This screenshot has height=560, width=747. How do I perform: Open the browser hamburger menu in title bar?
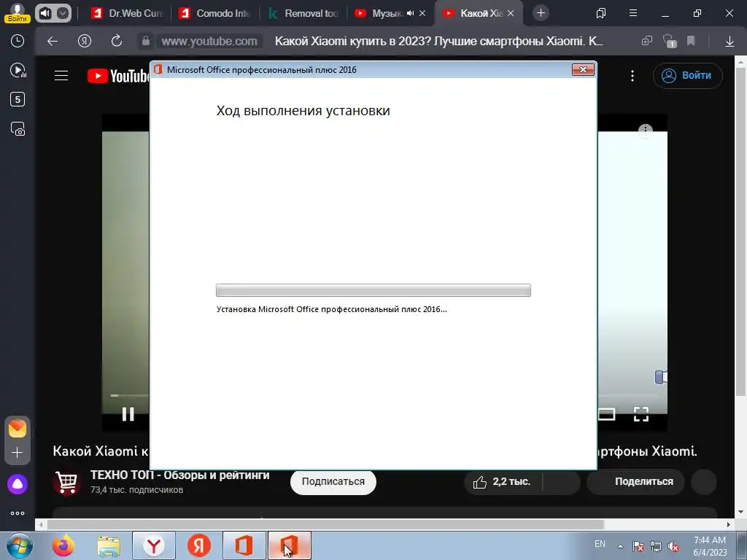tap(633, 13)
